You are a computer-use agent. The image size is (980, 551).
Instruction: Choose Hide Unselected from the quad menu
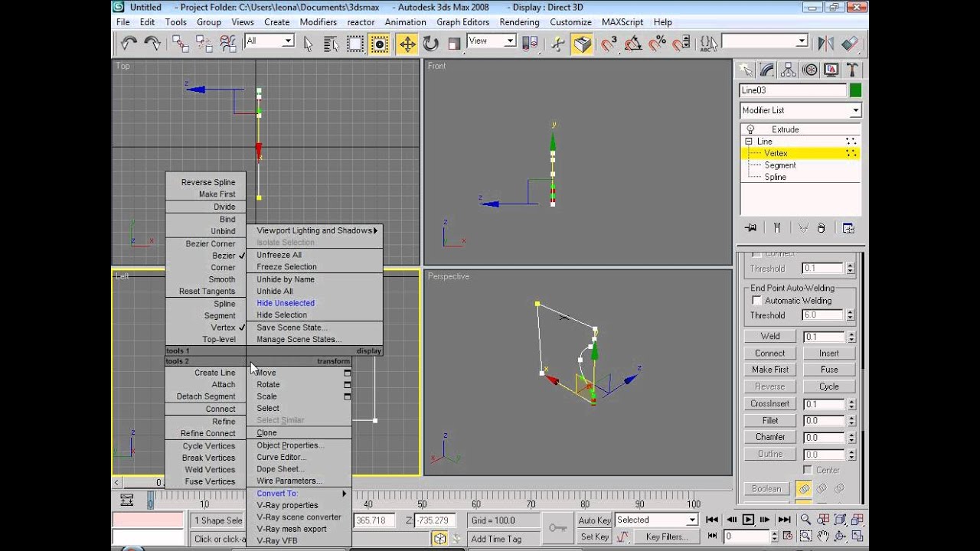tap(286, 303)
